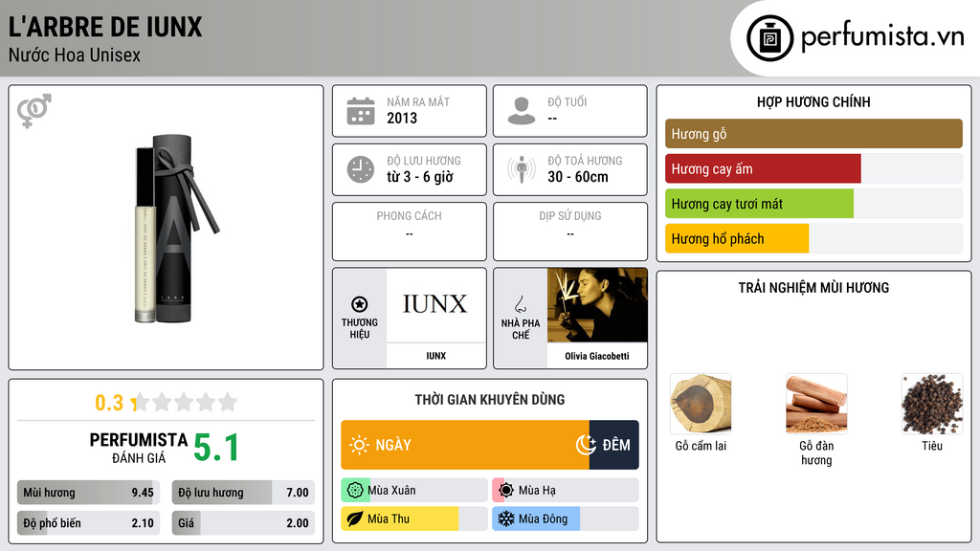
Task: Click the 0.3 user rating number
Action: 109,403
